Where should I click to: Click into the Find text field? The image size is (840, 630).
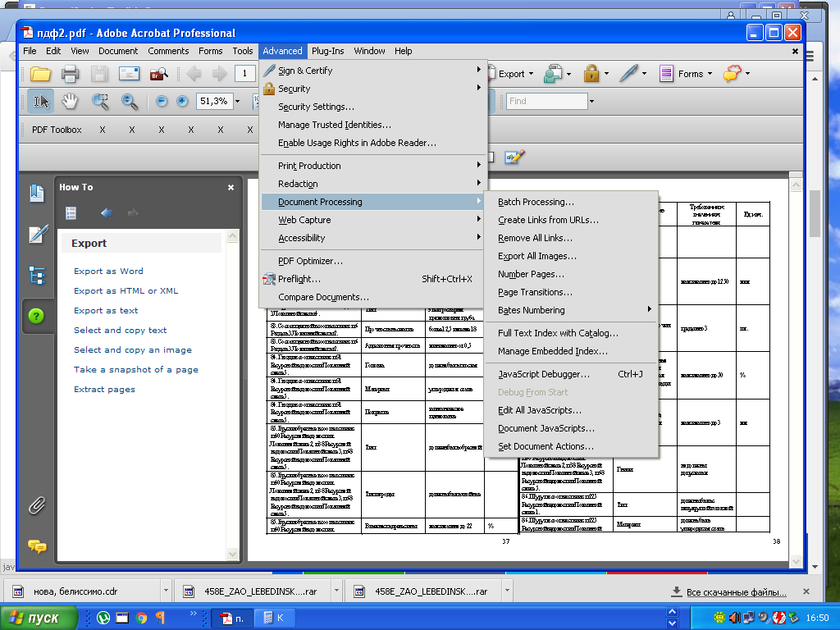547,101
